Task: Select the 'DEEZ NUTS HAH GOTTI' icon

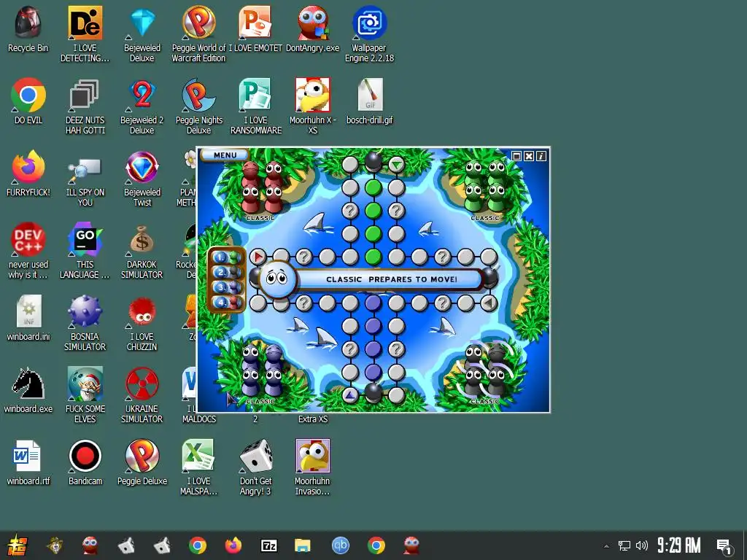Action: tap(85, 106)
